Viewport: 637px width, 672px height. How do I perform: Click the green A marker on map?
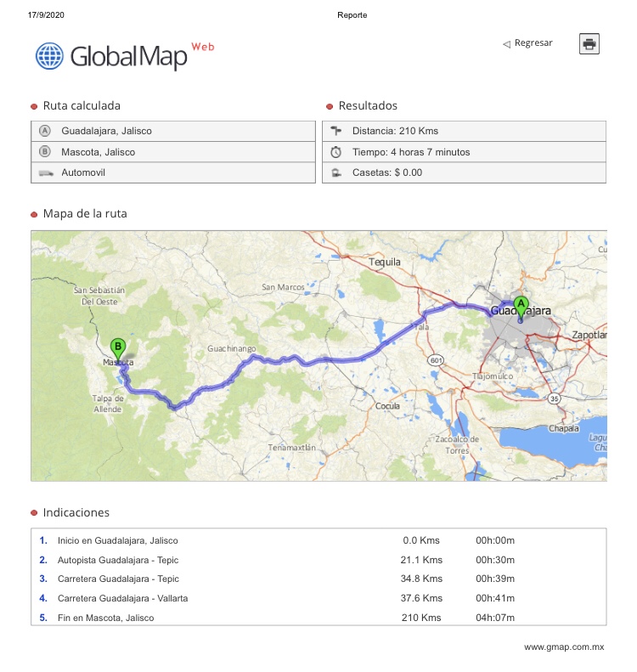(521, 304)
